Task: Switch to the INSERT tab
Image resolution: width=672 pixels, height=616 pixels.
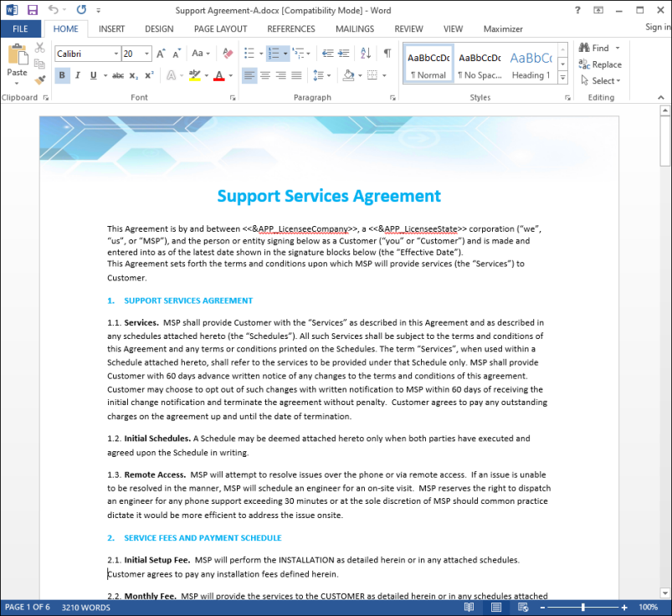Action: (x=111, y=28)
